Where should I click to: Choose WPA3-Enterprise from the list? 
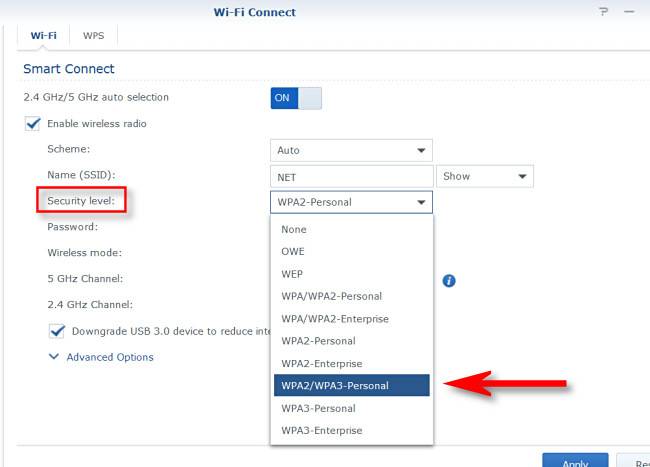(x=352, y=431)
